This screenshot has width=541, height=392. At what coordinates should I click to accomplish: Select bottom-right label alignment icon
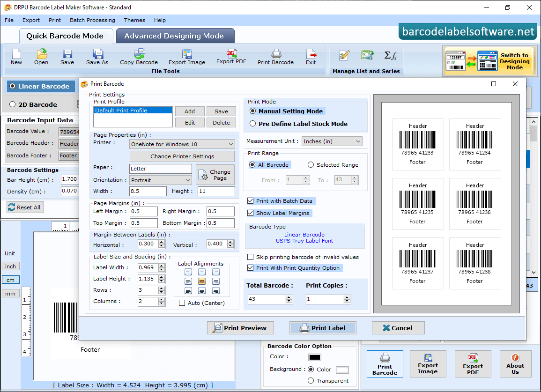click(x=216, y=291)
